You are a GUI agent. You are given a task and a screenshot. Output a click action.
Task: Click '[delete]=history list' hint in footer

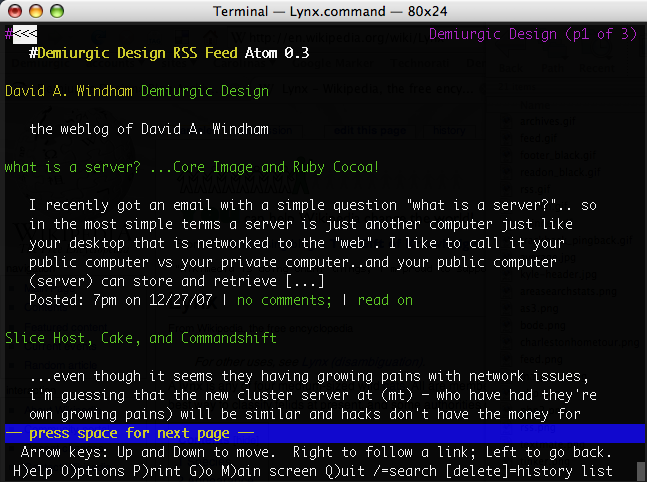click(529, 471)
